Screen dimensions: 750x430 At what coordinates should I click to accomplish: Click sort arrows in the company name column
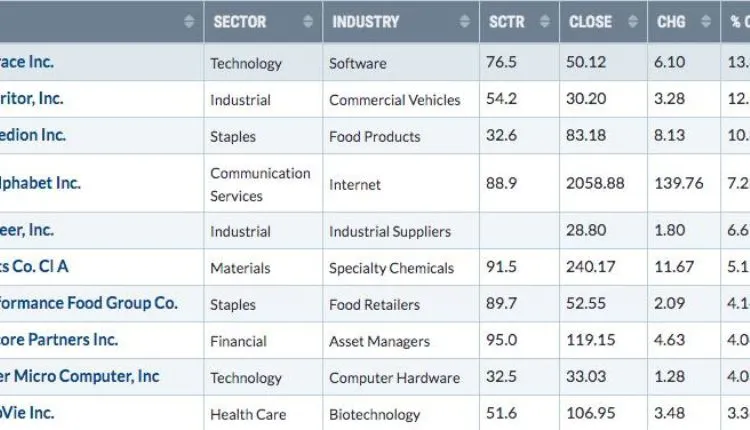(189, 21)
